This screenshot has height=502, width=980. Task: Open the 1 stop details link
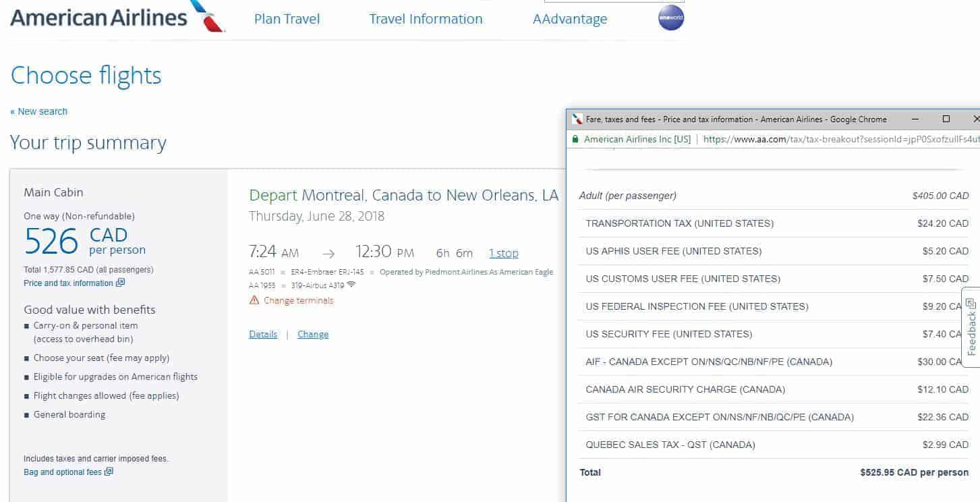[504, 252]
